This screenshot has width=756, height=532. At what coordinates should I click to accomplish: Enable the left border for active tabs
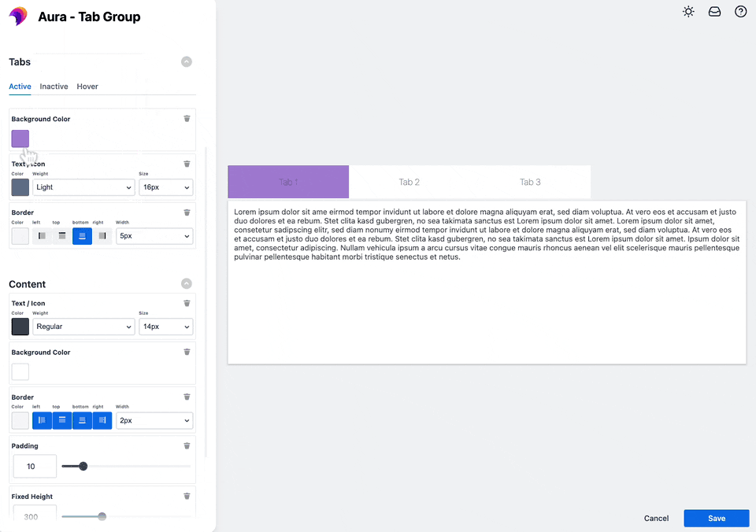point(42,236)
